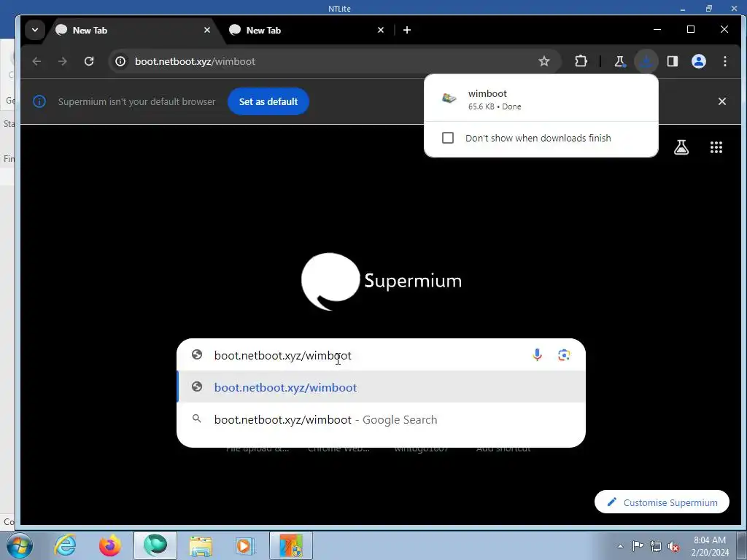Show hidden tray icons arrow
The image size is (747, 560).
click(620, 546)
